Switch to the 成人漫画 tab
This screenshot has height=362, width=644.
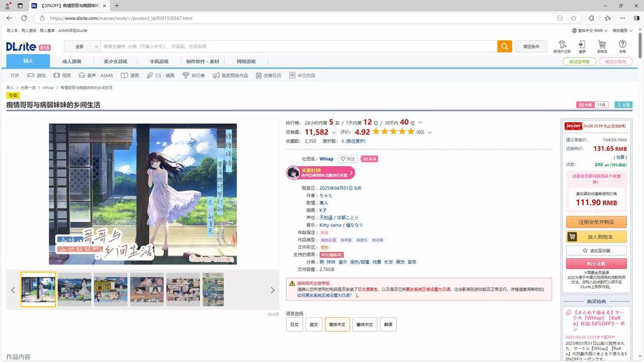pos(72,61)
